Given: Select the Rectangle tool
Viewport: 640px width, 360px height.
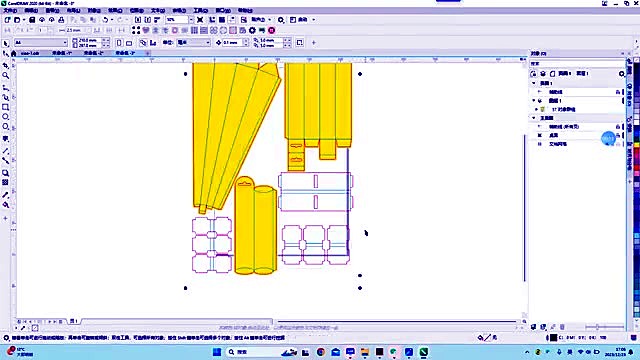Looking at the screenshot, I should pyautogui.click(x=5, y=107).
